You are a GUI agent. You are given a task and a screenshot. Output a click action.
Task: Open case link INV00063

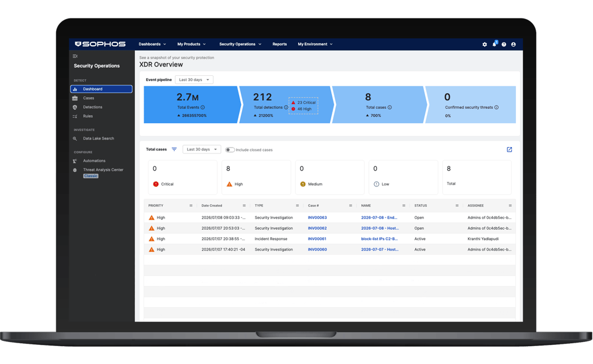click(x=317, y=218)
